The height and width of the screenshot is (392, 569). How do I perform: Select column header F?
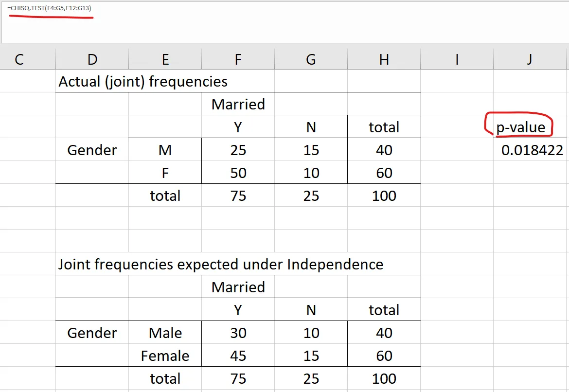click(x=238, y=59)
